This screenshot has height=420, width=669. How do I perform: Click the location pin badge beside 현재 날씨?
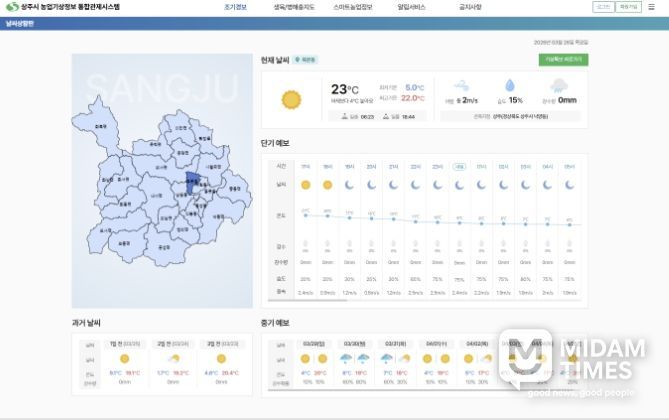(x=305, y=60)
